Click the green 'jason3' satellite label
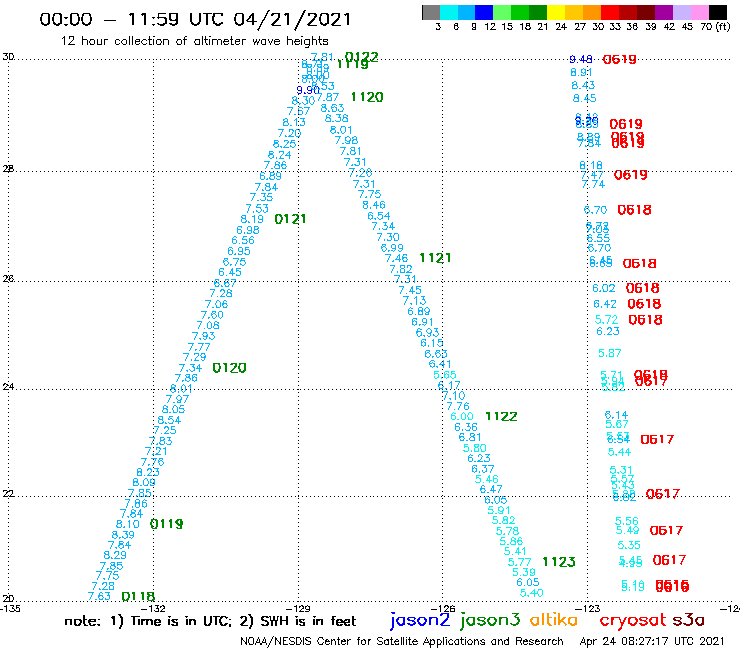 coord(490,620)
